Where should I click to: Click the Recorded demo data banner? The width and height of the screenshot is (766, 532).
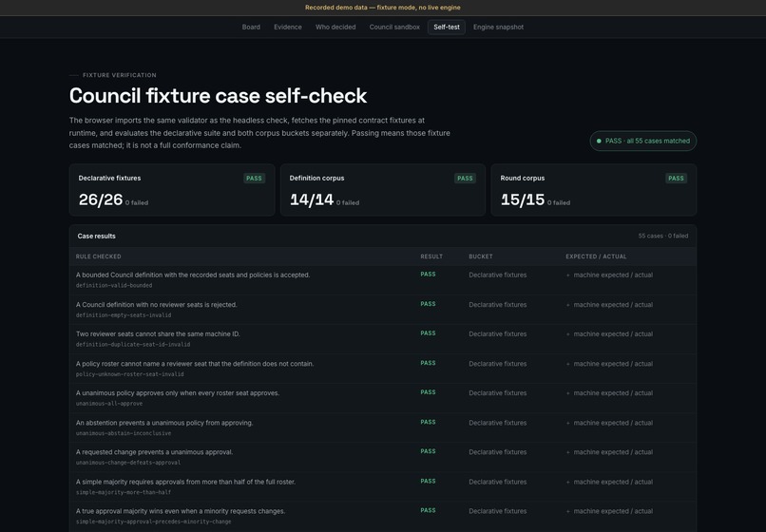382,8
